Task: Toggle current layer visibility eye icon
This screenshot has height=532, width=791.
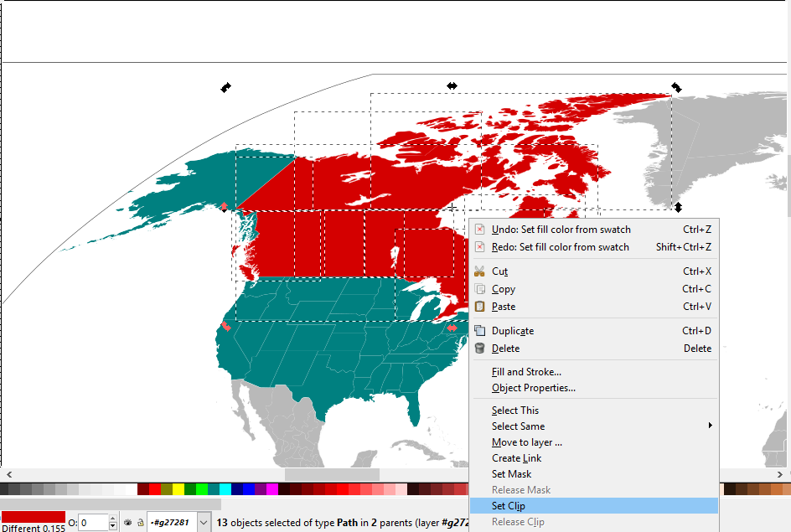Action: [127, 522]
